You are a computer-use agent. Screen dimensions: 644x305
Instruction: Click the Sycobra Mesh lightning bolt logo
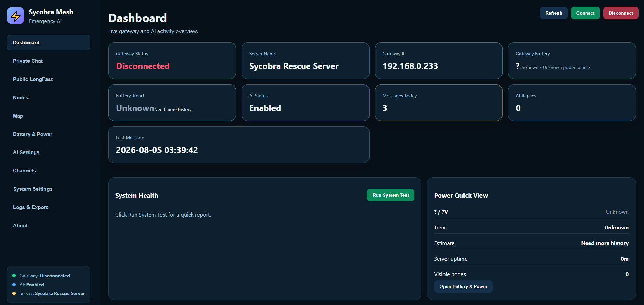tap(16, 16)
